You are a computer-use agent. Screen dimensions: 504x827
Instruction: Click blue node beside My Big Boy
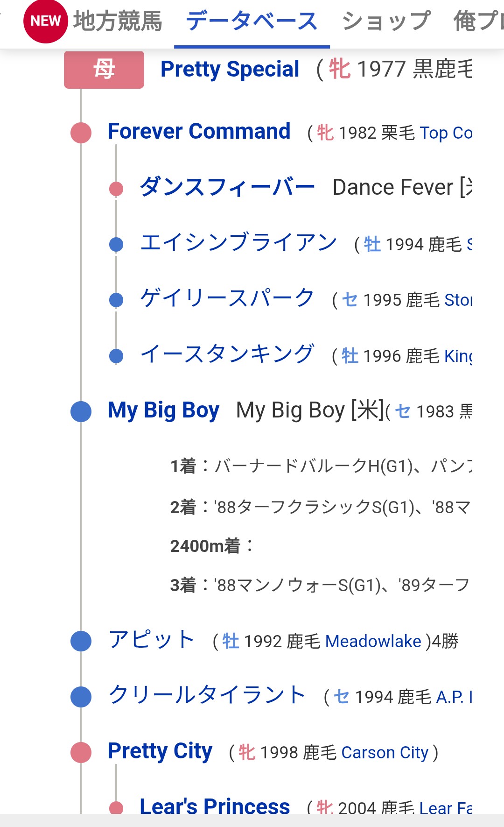(81, 411)
